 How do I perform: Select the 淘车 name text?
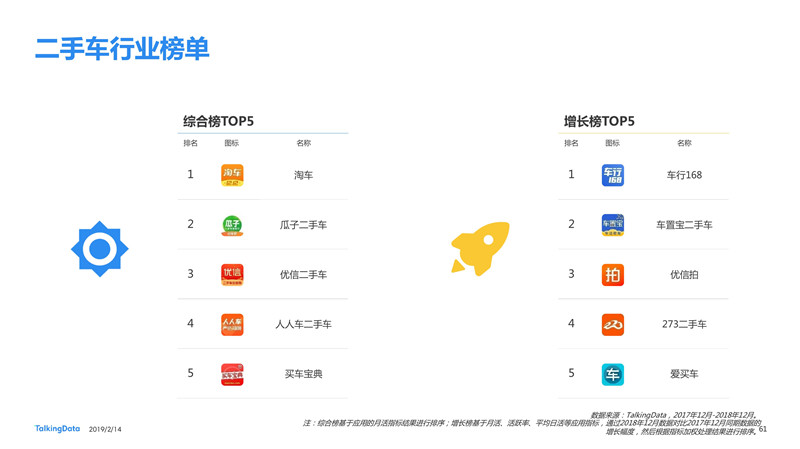pos(304,175)
